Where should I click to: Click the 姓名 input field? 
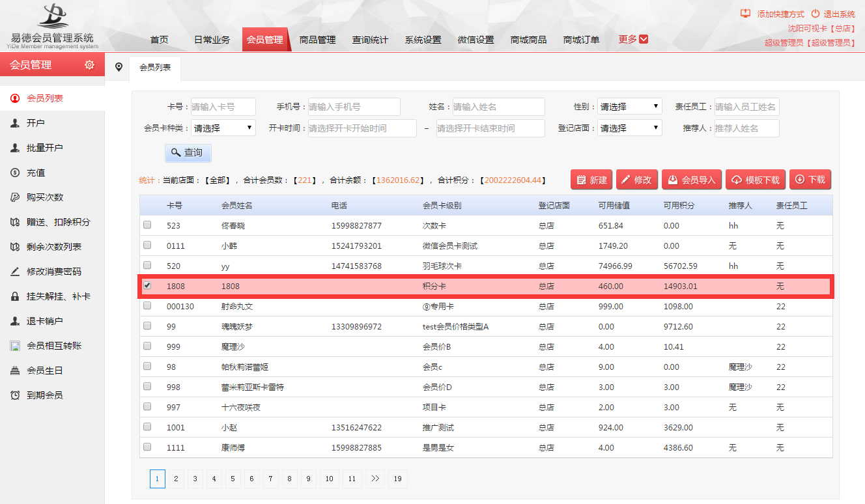pos(499,107)
